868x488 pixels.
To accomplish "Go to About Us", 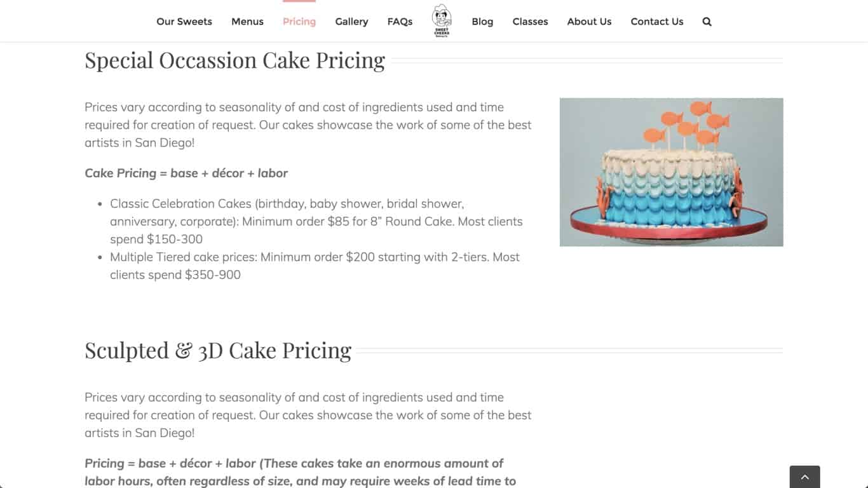I will (x=589, y=22).
